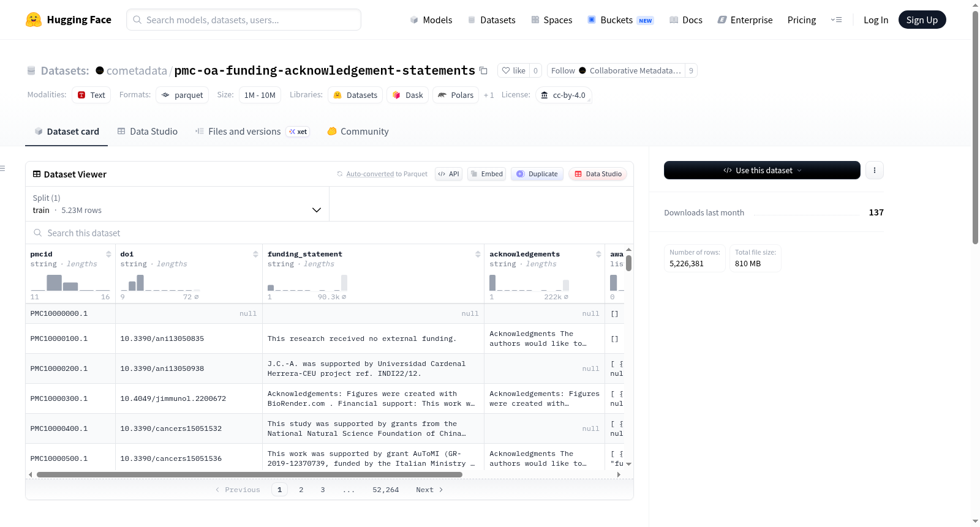The width and height of the screenshot is (980, 527).
Task: Switch to the Dataset card tab
Action: pos(67,131)
